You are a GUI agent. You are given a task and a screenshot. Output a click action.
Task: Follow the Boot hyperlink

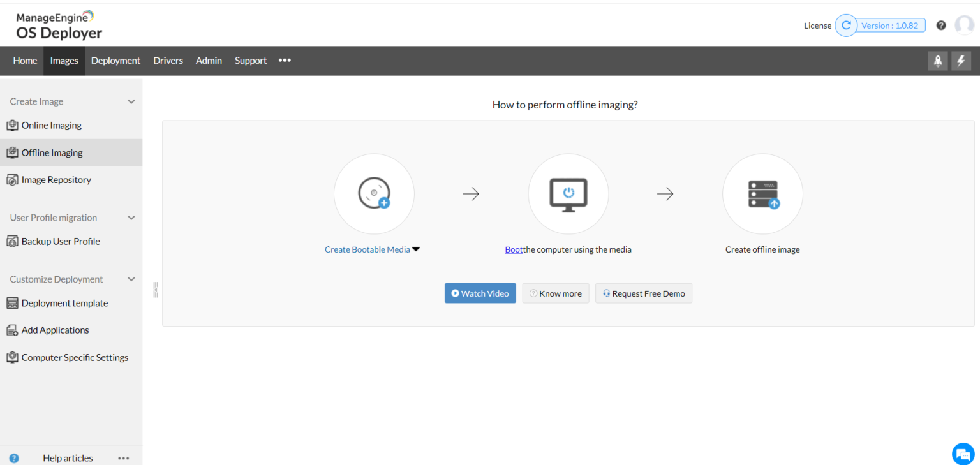pos(514,249)
